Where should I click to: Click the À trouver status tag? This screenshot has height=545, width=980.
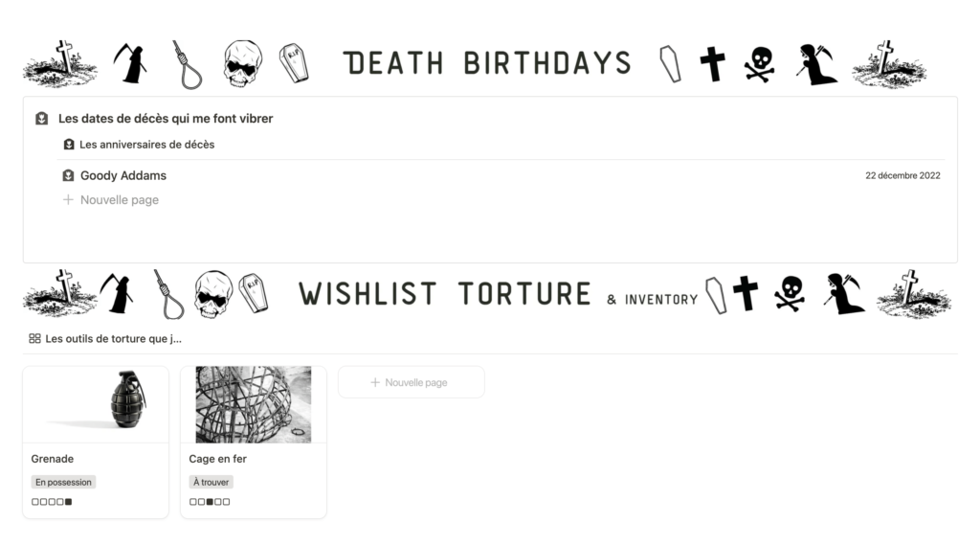pyautogui.click(x=211, y=482)
